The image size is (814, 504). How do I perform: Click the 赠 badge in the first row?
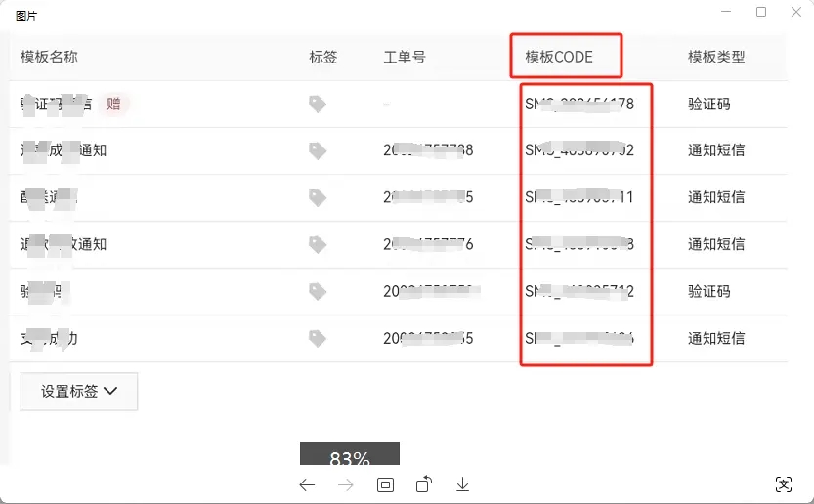click(114, 104)
